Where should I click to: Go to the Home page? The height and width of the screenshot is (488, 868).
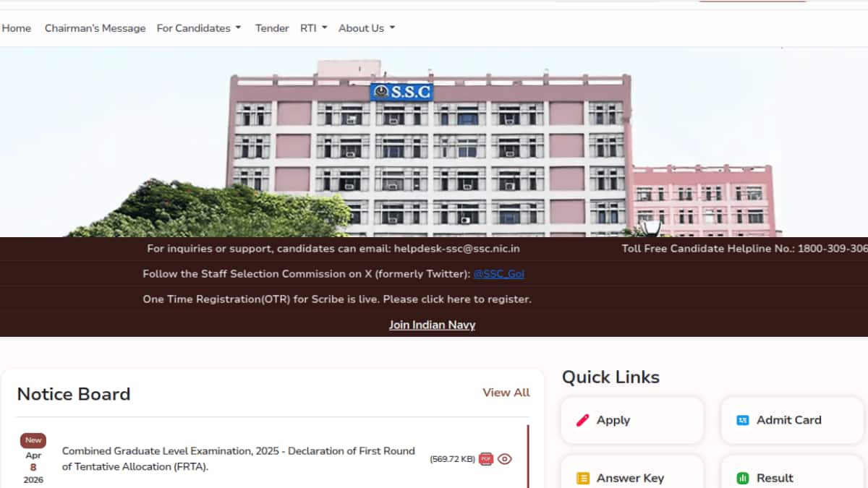click(x=17, y=28)
